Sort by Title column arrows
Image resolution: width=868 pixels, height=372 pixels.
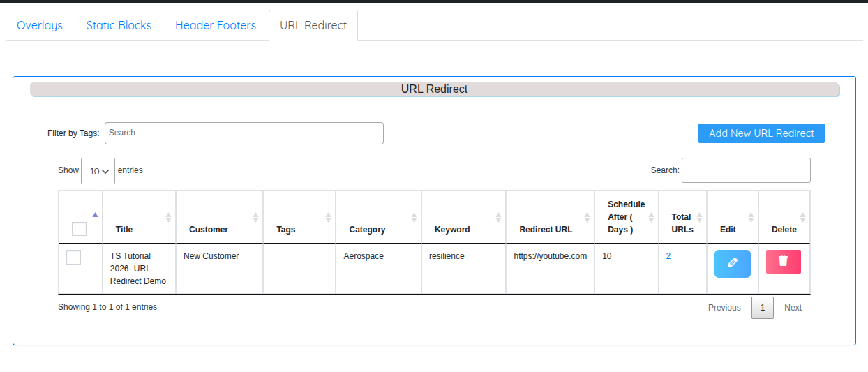168,217
